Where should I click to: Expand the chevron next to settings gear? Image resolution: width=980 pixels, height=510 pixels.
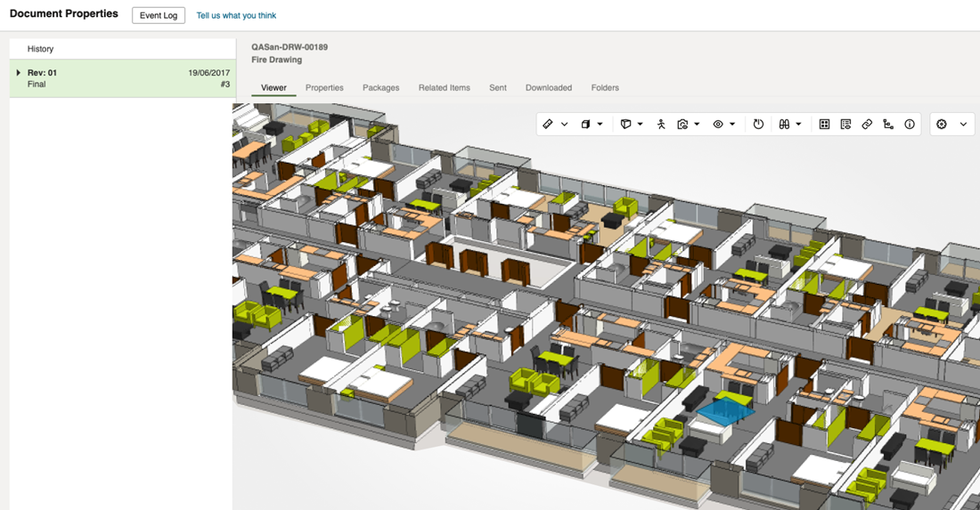tap(963, 125)
